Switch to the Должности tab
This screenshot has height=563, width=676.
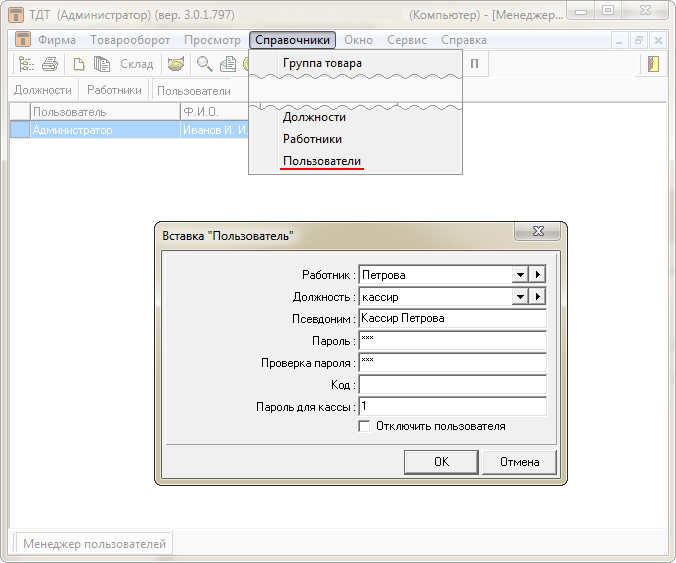(42, 90)
